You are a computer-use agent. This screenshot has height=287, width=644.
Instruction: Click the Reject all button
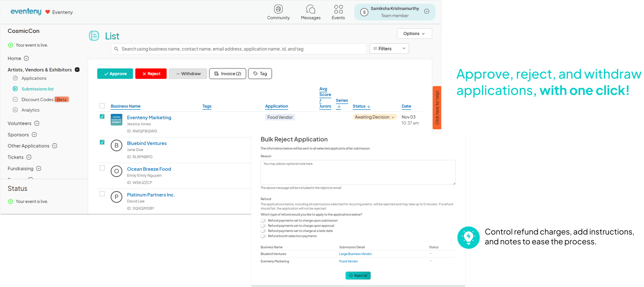tap(358, 275)
